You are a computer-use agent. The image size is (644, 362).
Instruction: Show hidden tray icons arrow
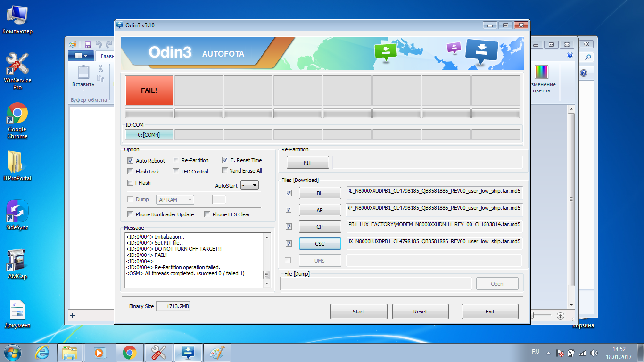pos(548,353)
